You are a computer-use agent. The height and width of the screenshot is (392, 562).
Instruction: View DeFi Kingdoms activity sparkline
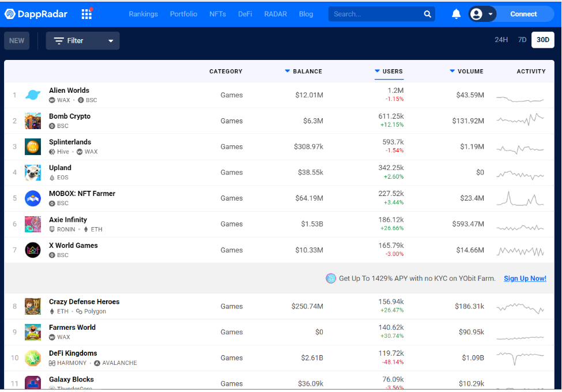[520, 358]
